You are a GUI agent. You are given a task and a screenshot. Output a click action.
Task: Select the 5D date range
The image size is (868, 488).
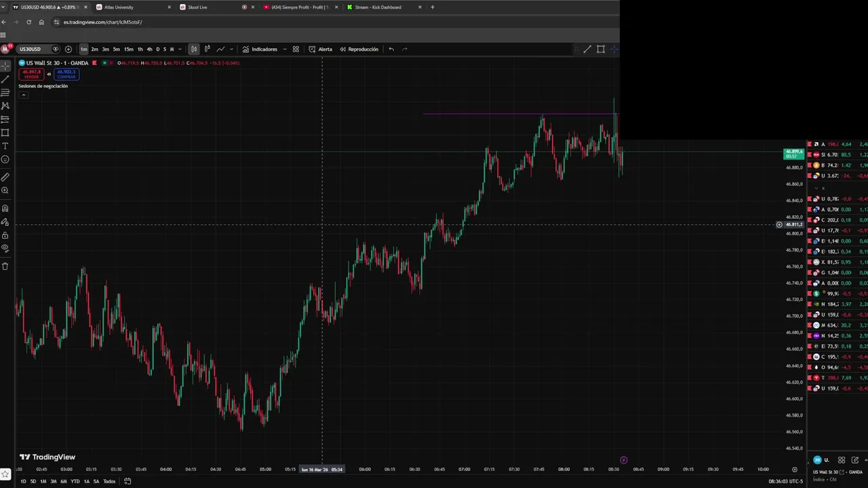point(33,481)
